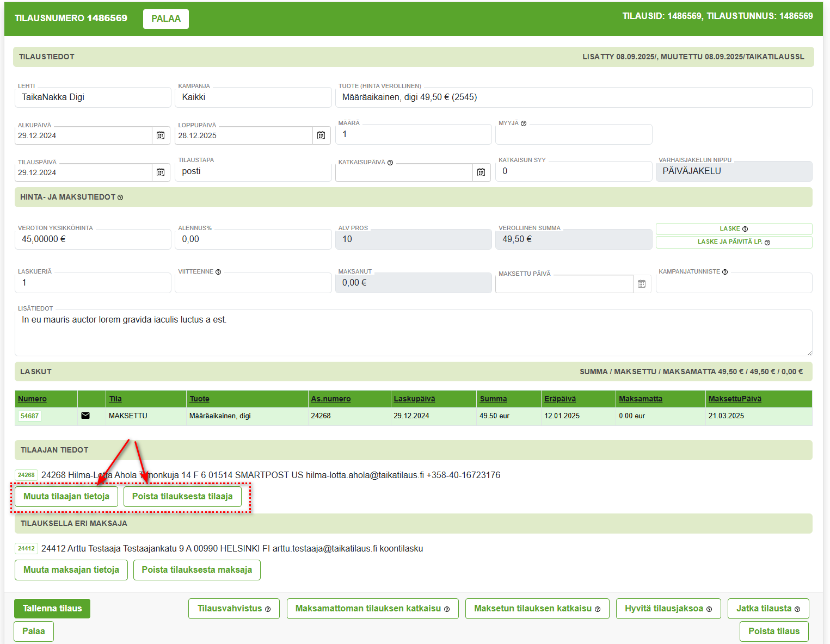Click Poista tilauksesta maksaja button
The image size is (830, 644).
click(196, 570)
